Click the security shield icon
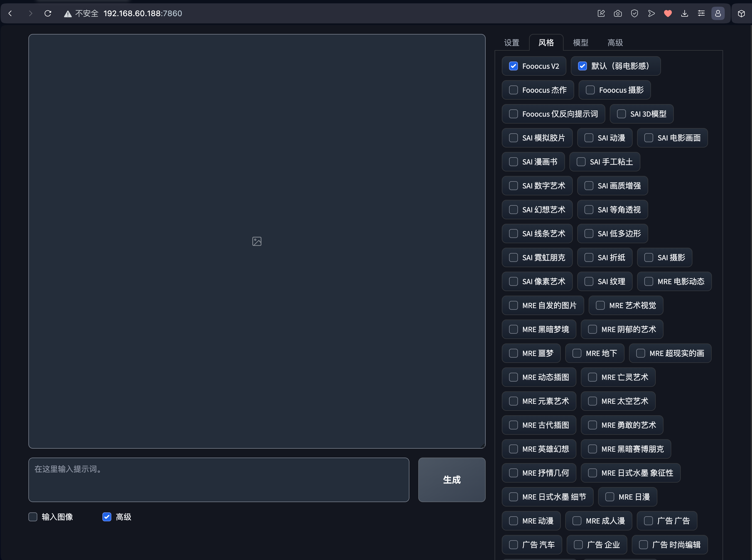 (634, 13)
